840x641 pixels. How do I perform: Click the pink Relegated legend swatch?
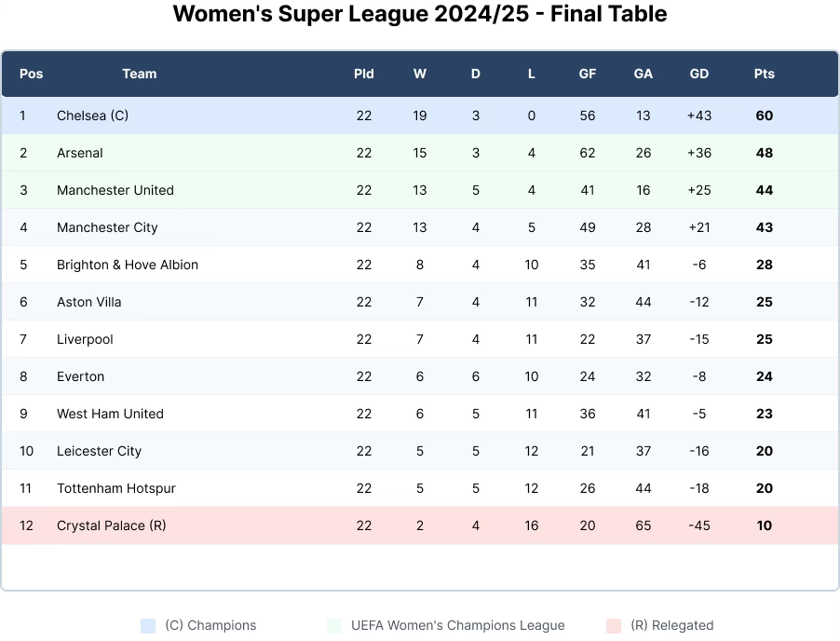pyautogui.click(x=614, y=626)
